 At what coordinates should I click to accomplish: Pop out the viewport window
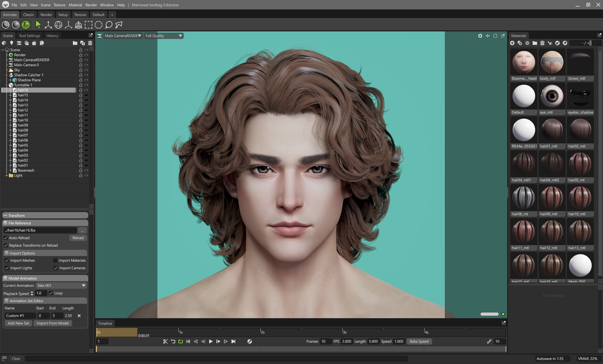click(x=503, y=36)
